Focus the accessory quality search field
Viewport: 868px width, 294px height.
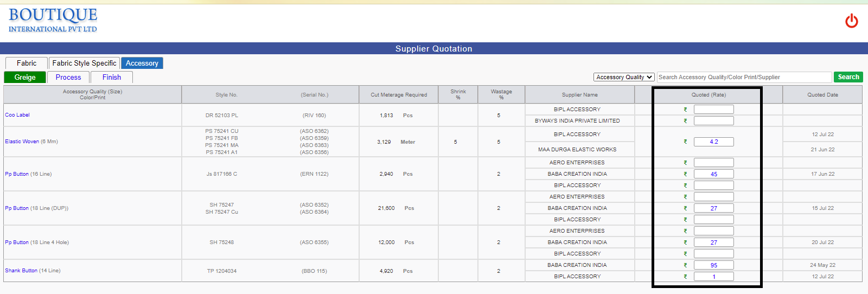(744, 77)
